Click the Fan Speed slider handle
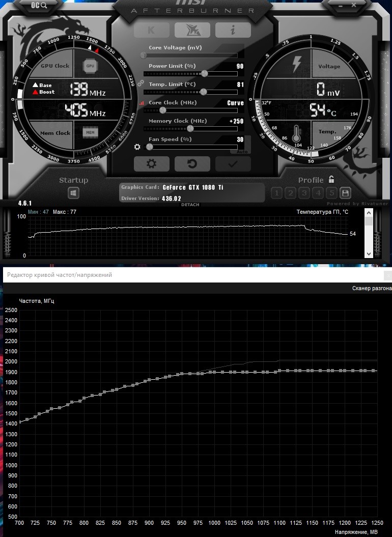The image size is (392, 537). click(149, 147)
